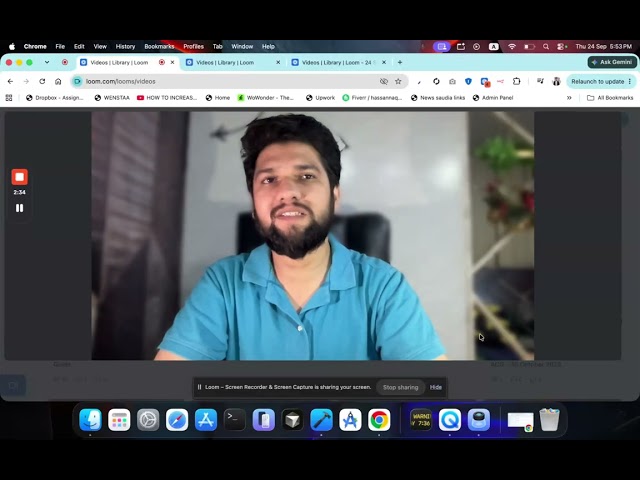Bookmark this page with the star icon
This screenshot has height=480, width=640.
pos(398,82)
